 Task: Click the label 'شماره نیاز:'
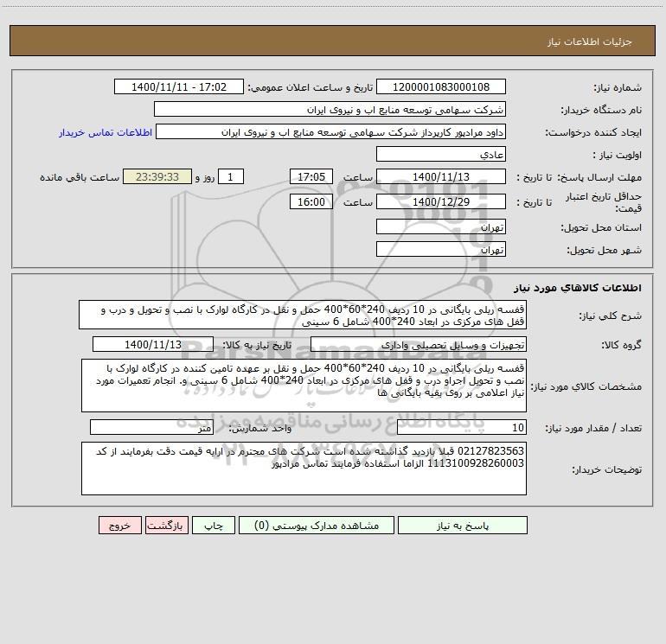618,88
